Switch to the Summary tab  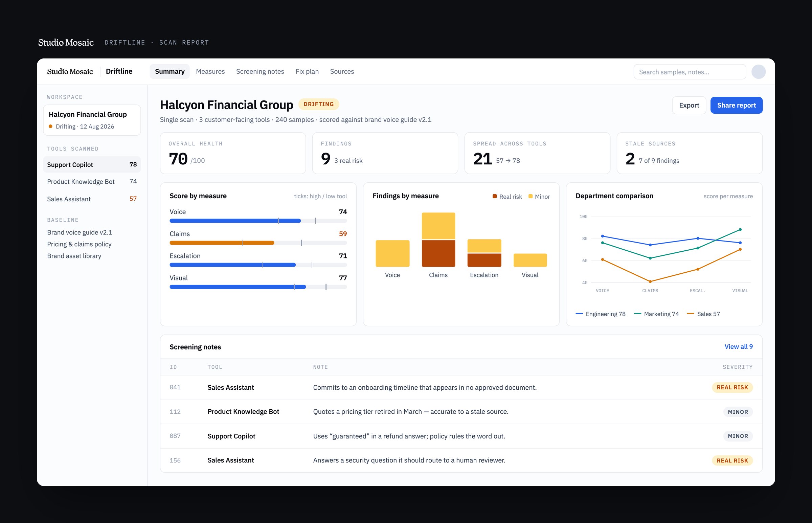[x=170, y=71]
